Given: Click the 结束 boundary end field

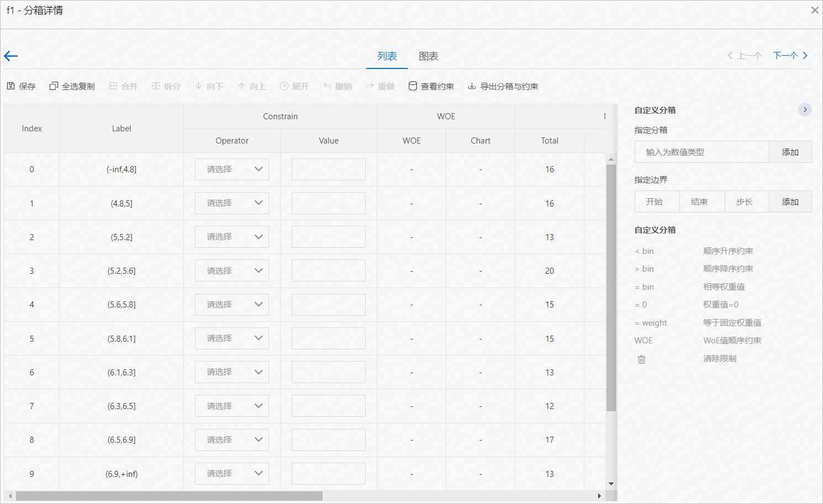Looking at the screenshot, I should [x=702, y=201].
